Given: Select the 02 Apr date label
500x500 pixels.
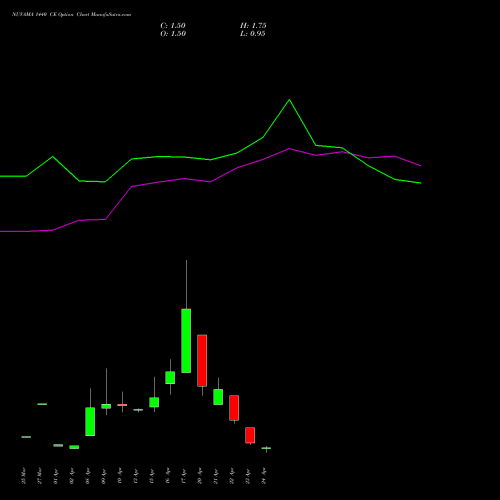Looking at the screenshot, I should pyautogui.click(x=71, y=476).
